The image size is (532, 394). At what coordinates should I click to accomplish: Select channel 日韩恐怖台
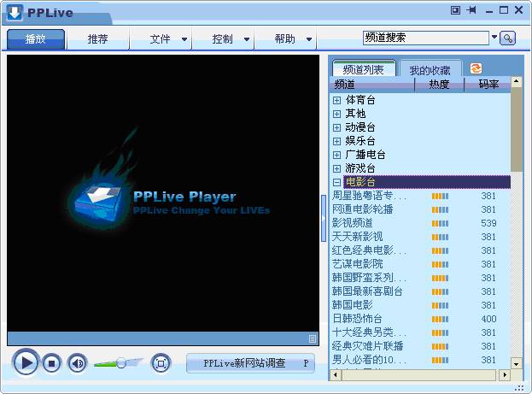357,319
